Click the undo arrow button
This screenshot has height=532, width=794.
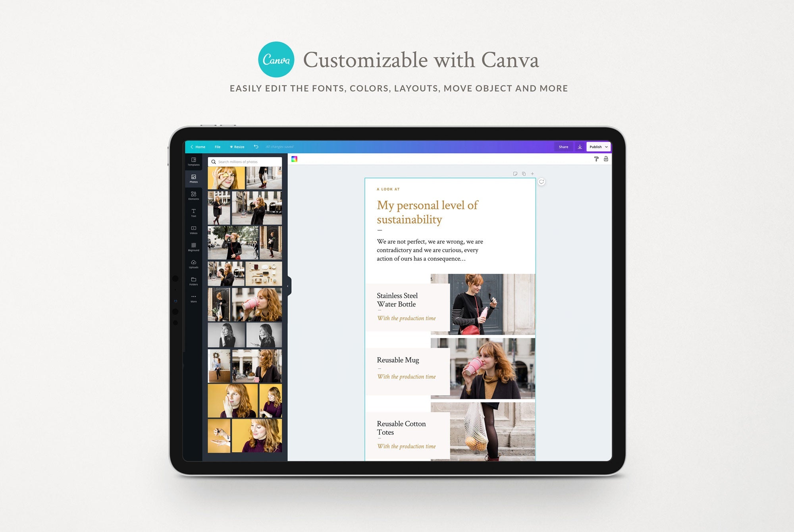256,146
